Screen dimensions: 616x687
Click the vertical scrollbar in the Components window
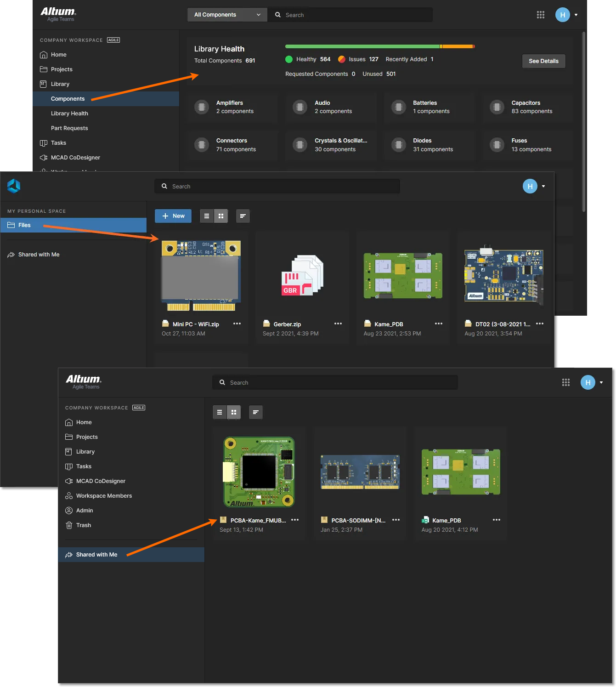pos(584,122)
